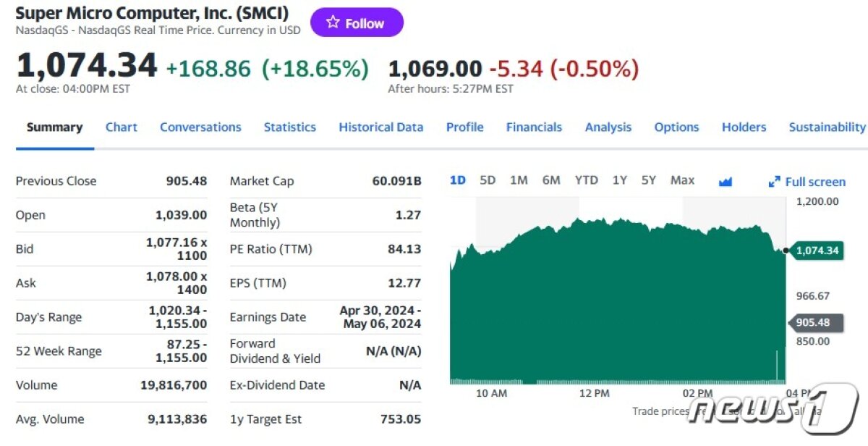Click the Summary tab
868x446 pixels.
[54, 127]
